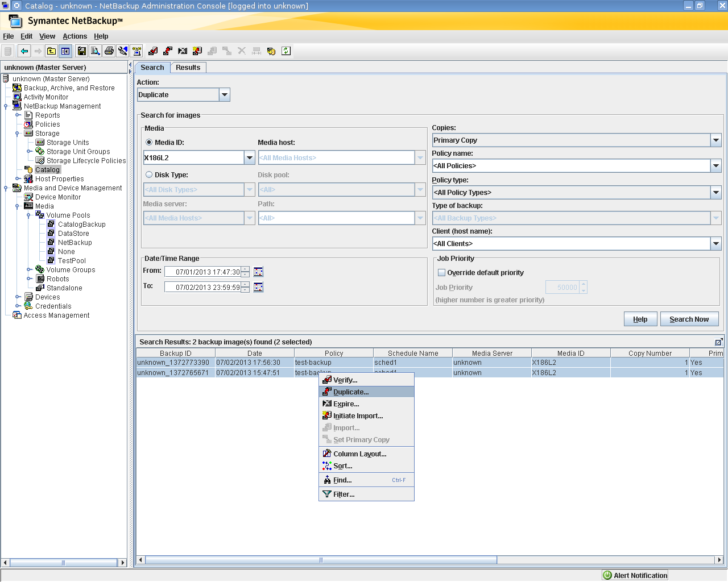Open the Copies dropdown showing Primary Copy
The image size is (728, 582).
tap(716, 140)
